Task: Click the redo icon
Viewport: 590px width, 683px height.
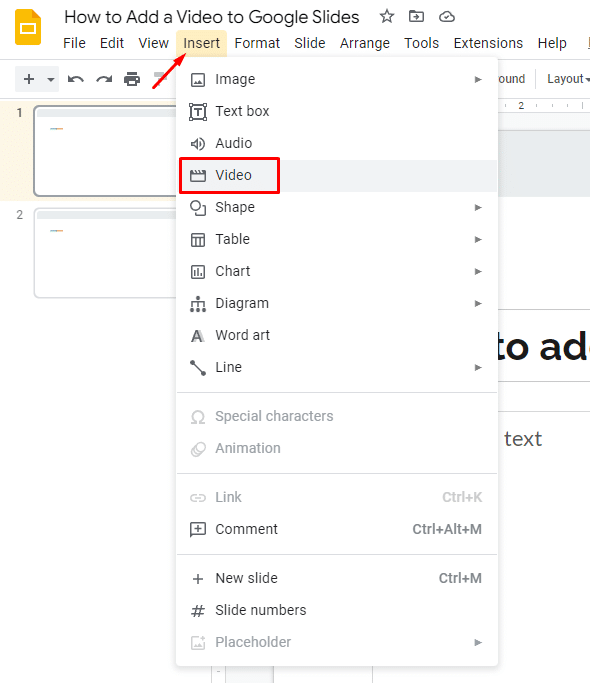Action: (104, 79)
